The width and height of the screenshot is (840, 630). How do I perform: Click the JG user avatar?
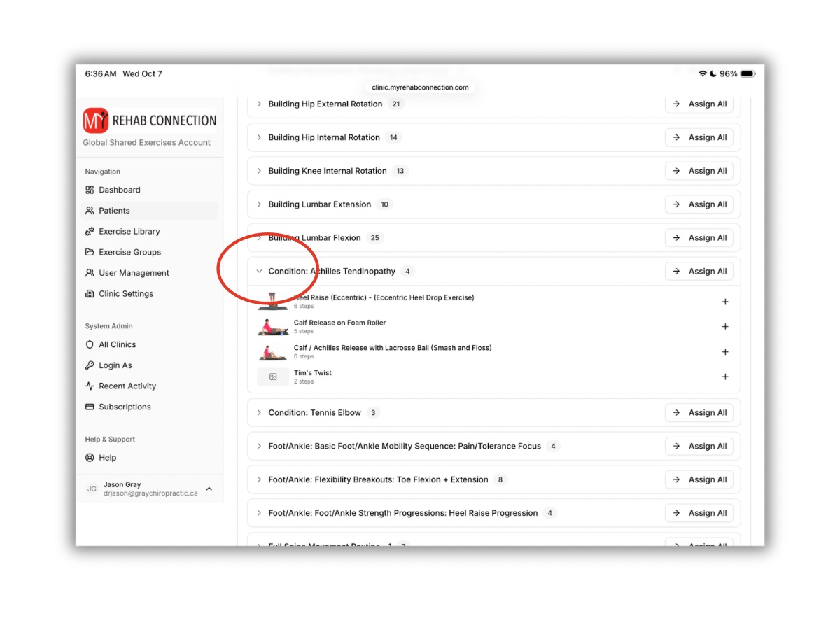click(92, 489)
